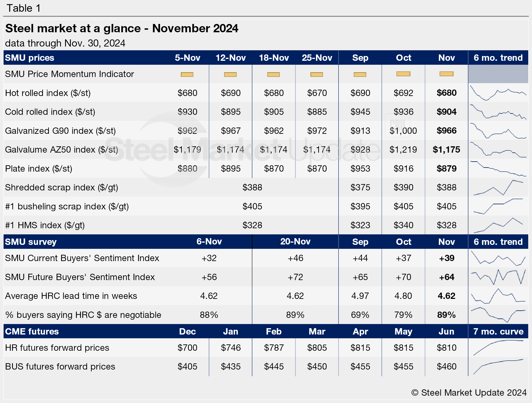Click the Hot rolled index trend sparkline
Screen dimensions: 532x403
pyautogui.click(x=498, y=93)
